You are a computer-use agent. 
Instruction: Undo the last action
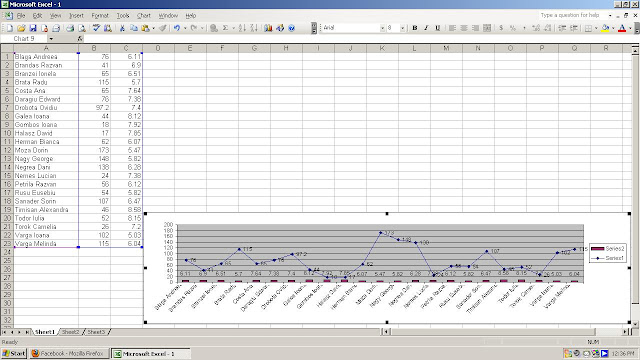177,28
